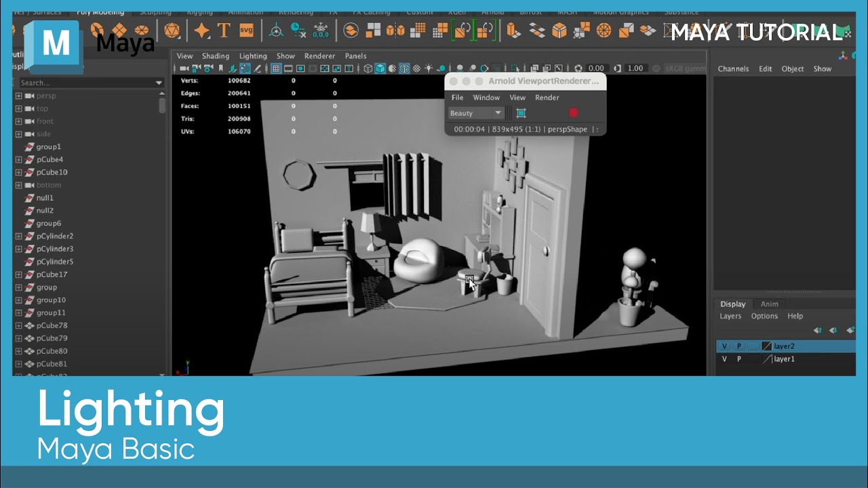
Task: Expand the pCube4 node in outliner
Action: click(18, 159)
